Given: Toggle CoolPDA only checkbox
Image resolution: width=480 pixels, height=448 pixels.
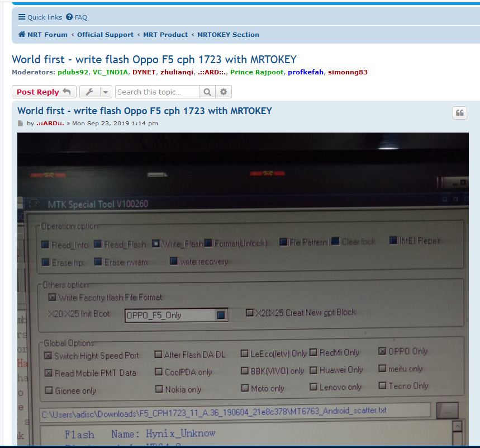Looking at the screenshot, I should point(159,372).
